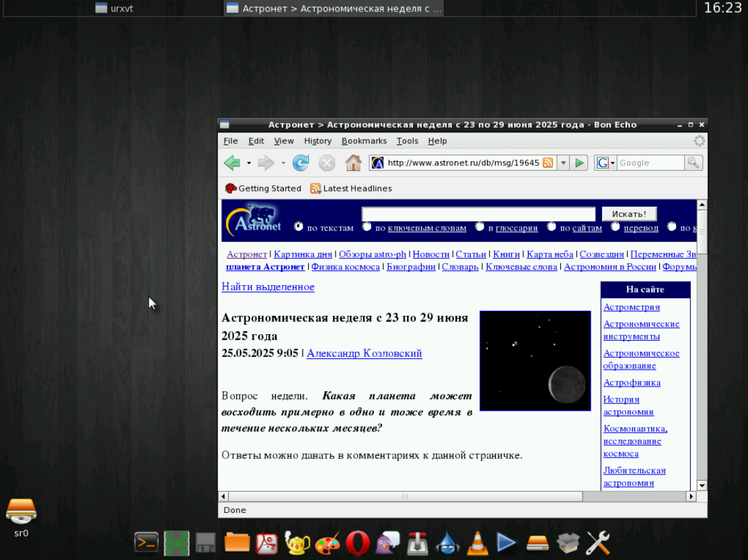The height and width of the screenshot is (560, 748).
Task: Launch the PDF viewer icon in dock
Action: [266, 543]
